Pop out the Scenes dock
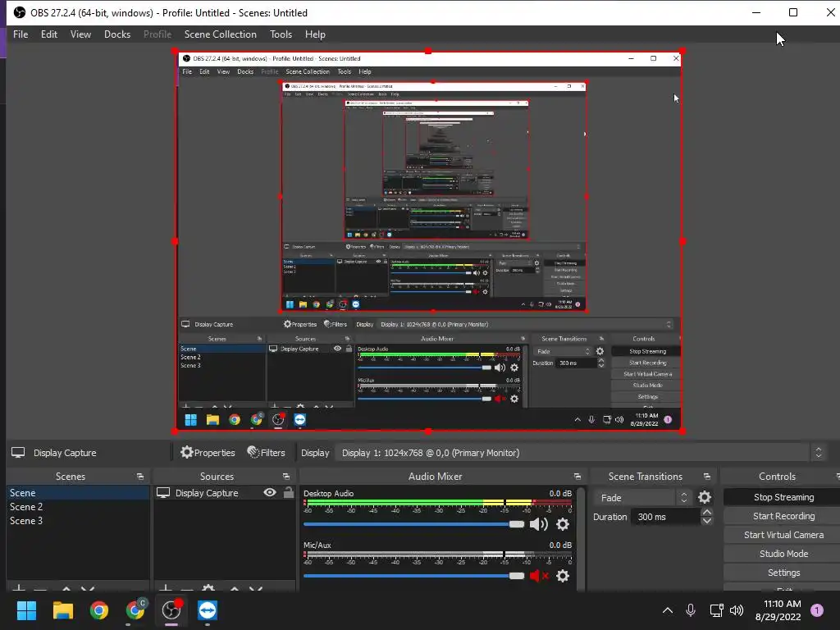The width and height of the screenshot is (840, 630). click(140, 477)
